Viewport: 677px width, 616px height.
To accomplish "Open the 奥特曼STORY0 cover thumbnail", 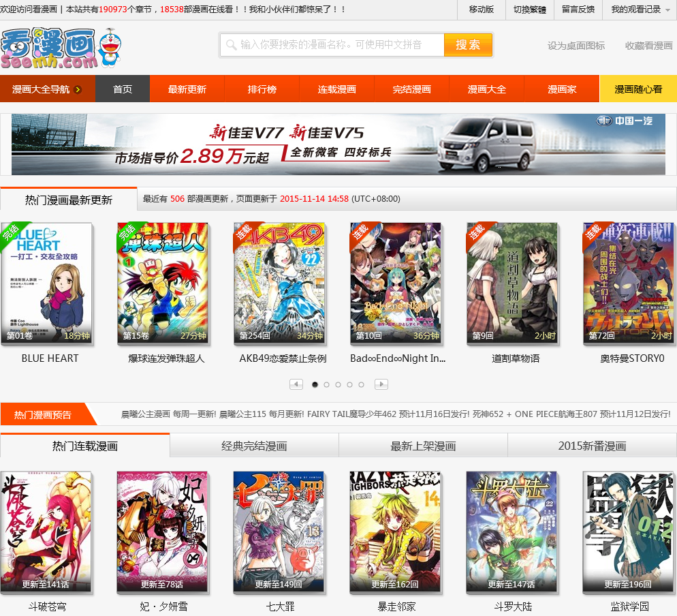I will 629,283.
